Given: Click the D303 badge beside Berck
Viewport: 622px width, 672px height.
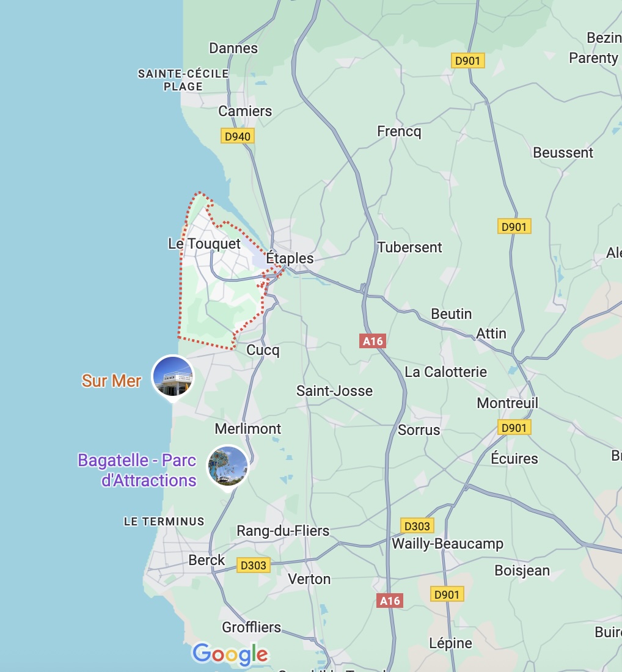Looking at the screenshot, I should [254, 565].
